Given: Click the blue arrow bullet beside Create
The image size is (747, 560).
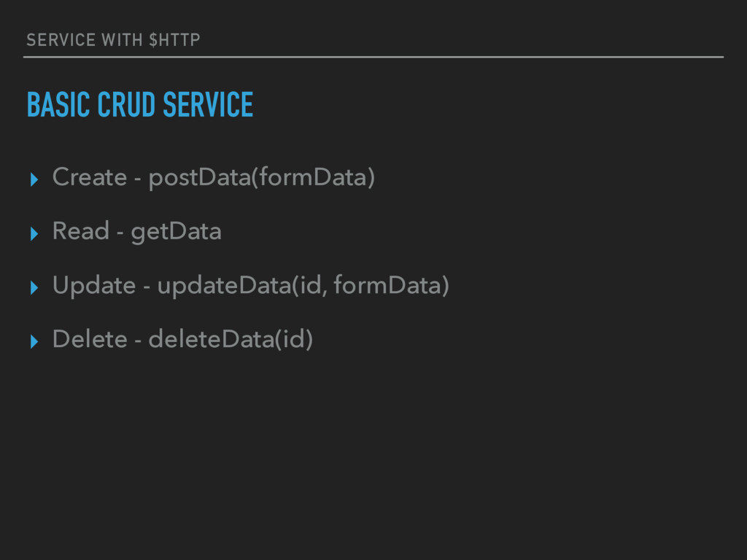Looking at the screenshot, I should point(34,179).
